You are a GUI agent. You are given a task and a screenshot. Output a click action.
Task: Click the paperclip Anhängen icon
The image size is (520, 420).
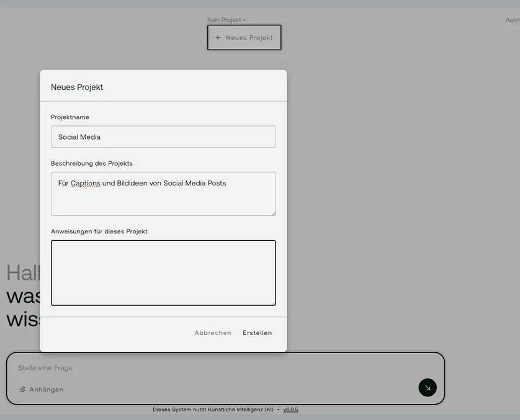click(x=23, y=390)
